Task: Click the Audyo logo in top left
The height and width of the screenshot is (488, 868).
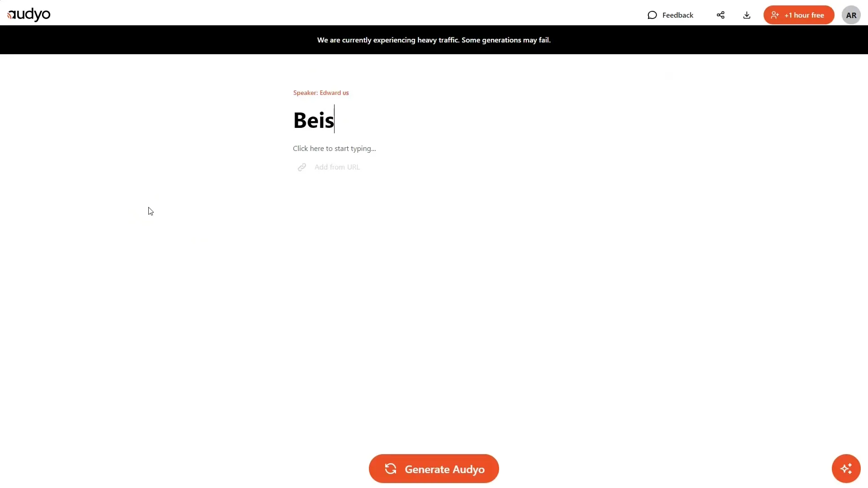Action: tap(28, 14)
